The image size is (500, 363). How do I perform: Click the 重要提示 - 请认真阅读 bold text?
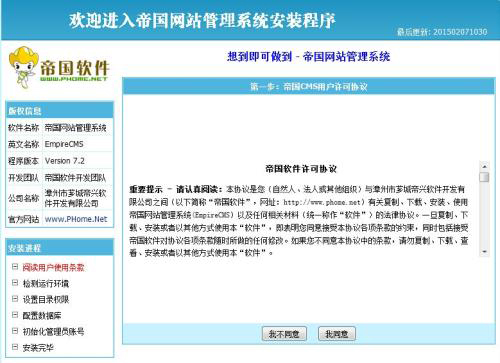[175, 189]
